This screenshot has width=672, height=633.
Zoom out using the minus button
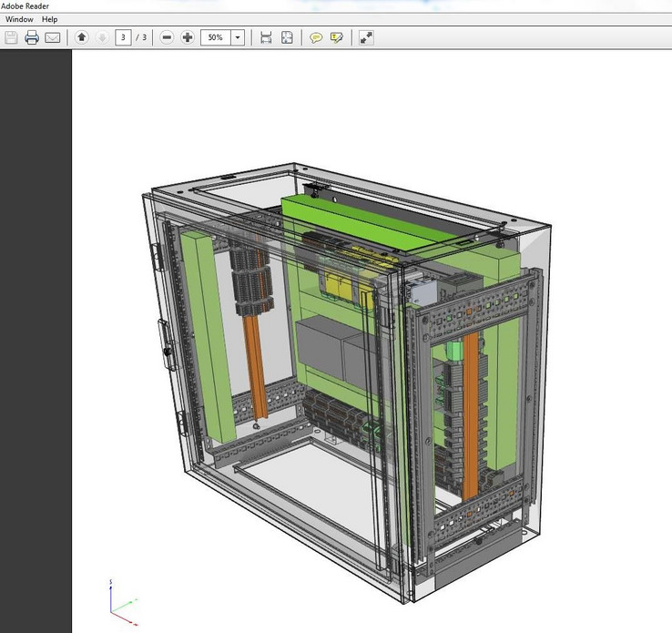(167, 37)
